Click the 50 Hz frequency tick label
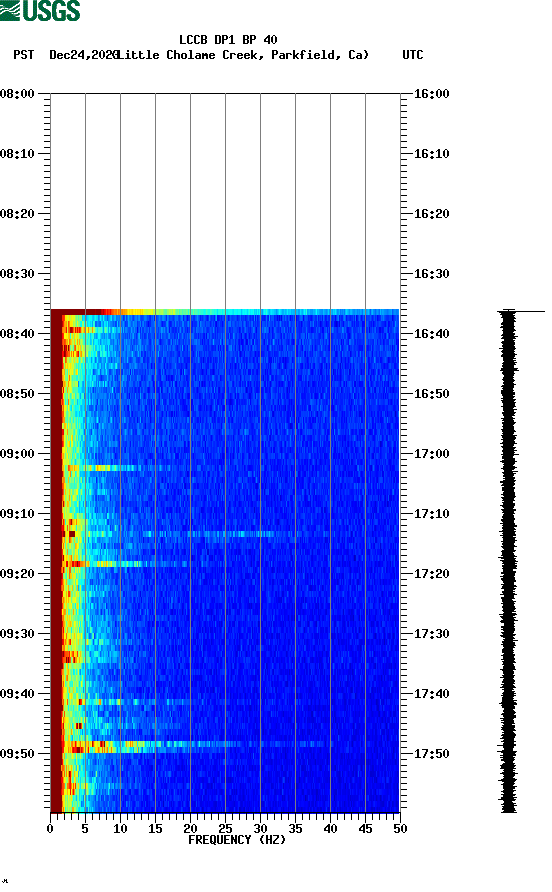 (x=400, y=829)
